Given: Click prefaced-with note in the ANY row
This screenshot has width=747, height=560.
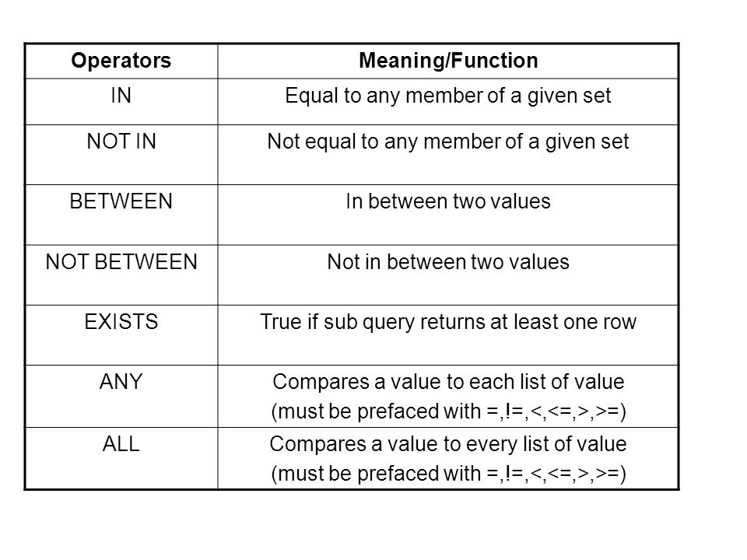Looking at the screenshot, I should point(448,412).
